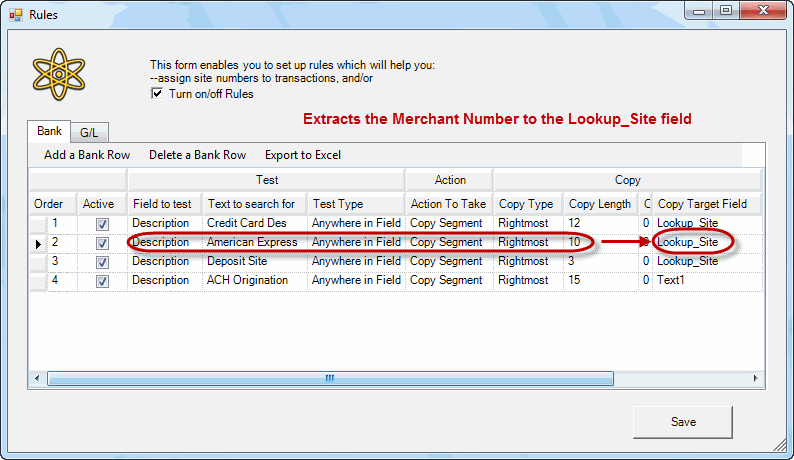Screen dimensions: 794x460
Task: Open Test Type cell for Credit Card Des row
Action: [355, 223]
